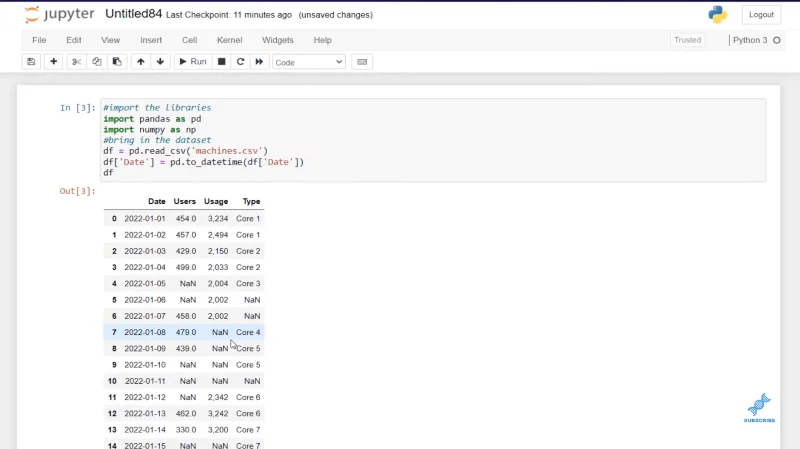Move selected cell down arrow

coord(160,62)
